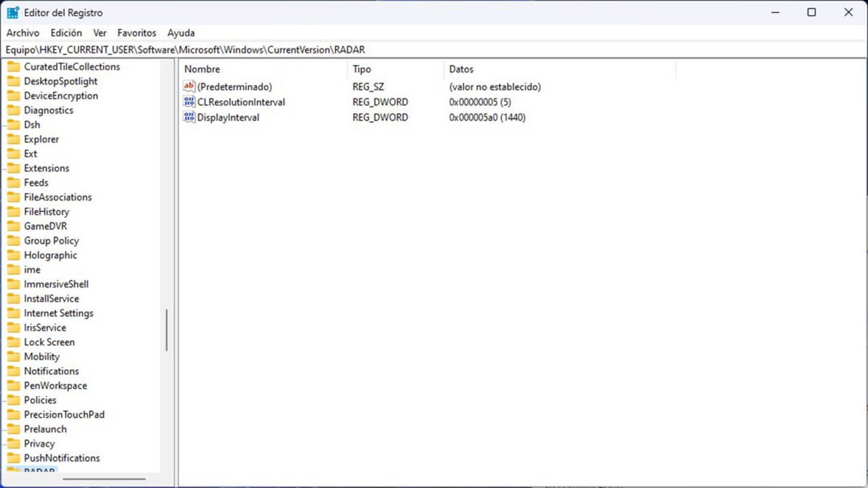Viewport: 868px width, 488px height.
Task: Click the ImmersiveShell folder icon
Action: click(x=14, y=284)
